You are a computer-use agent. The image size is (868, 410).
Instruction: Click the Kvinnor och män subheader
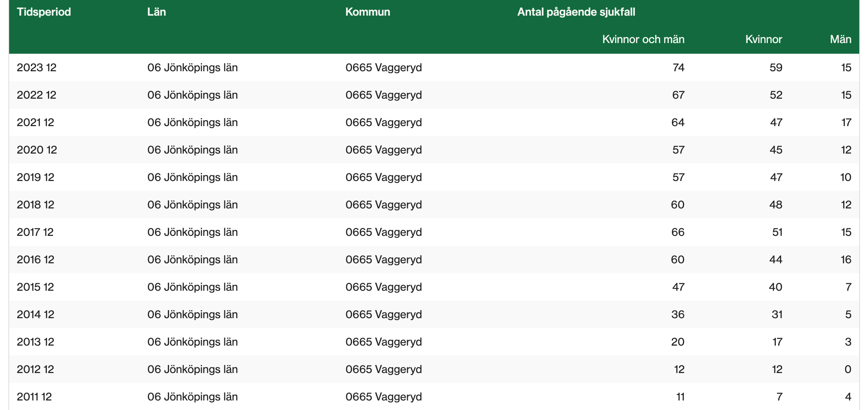(x=643, y=39)
